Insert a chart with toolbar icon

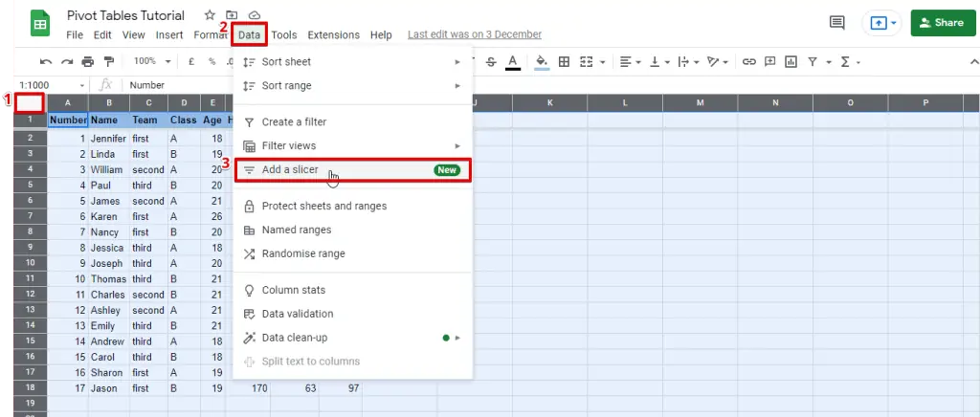(x=791, y=62)
